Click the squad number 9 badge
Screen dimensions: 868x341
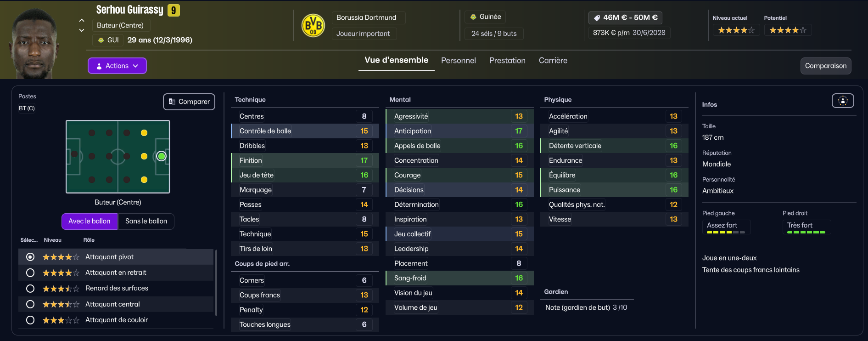(x=174, y=10)
